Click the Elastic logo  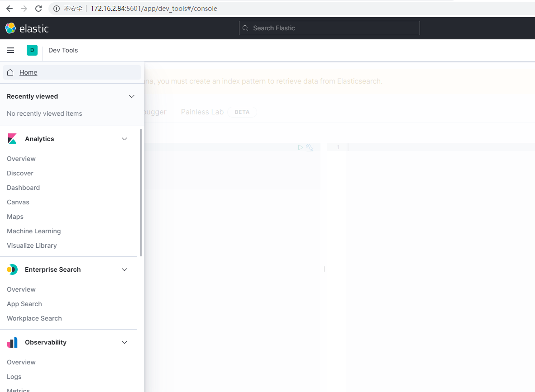[27, 28]
